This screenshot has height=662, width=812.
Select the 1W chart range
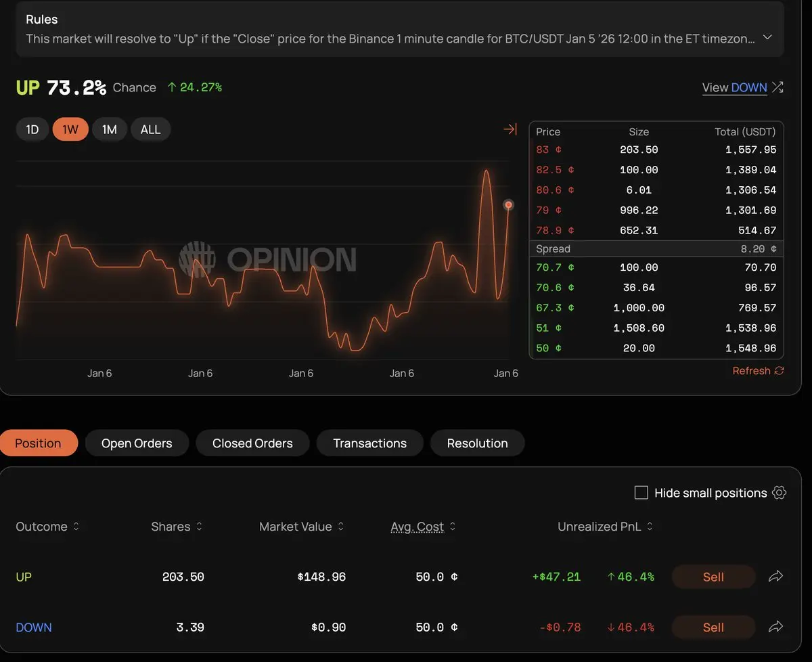pyautogui.click(x=70, y=129)
